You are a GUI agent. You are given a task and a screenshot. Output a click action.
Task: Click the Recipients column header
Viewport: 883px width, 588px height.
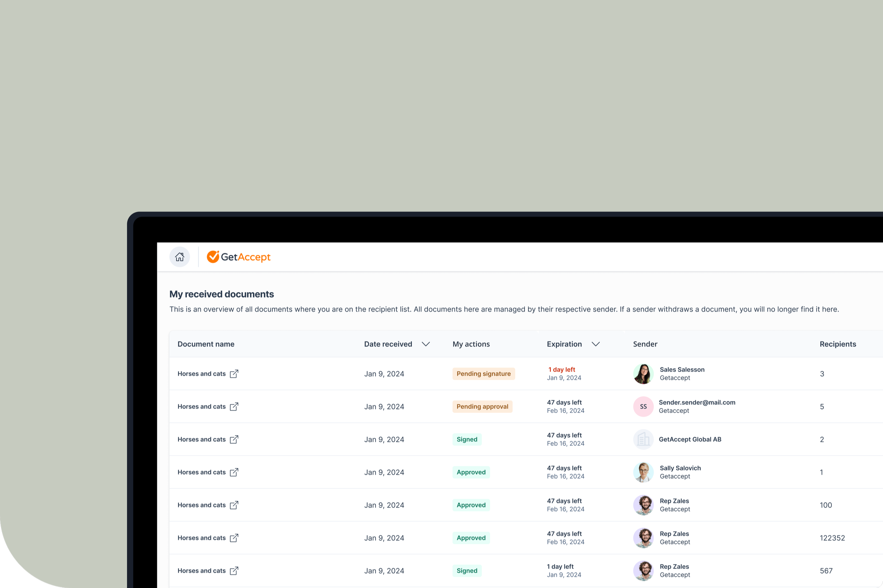[x=837, y=344]
